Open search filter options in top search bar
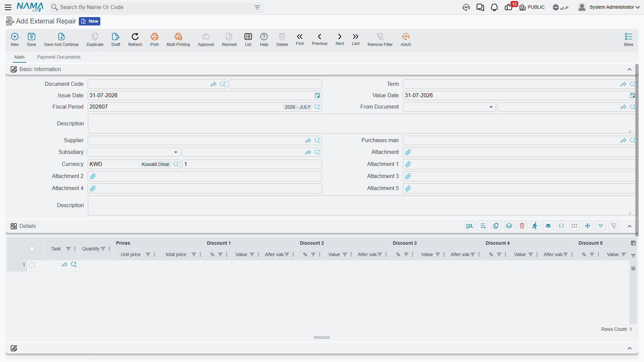This screenshot has height=362, width=644. tap(257, 7)
